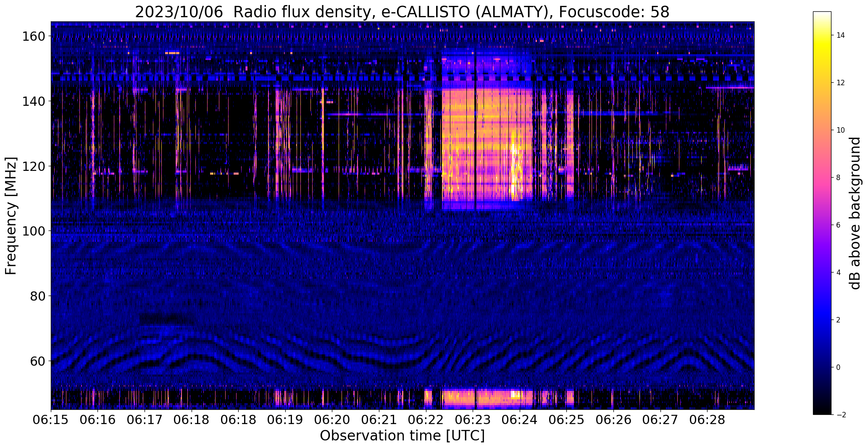The image size is (868, 448).
Task: Click the 100 frequency tick label
Action: click(33, 231)
